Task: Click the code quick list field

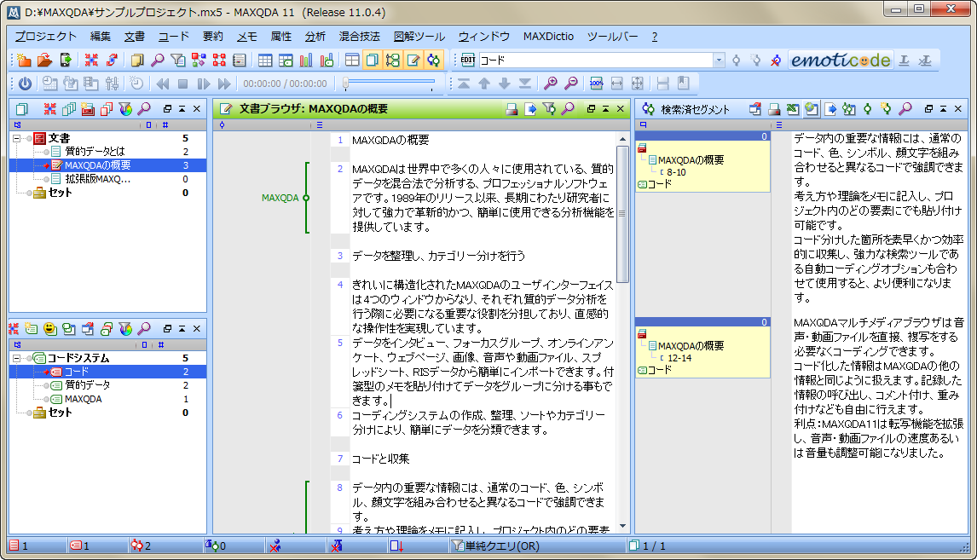Action: tap(596, 60)
